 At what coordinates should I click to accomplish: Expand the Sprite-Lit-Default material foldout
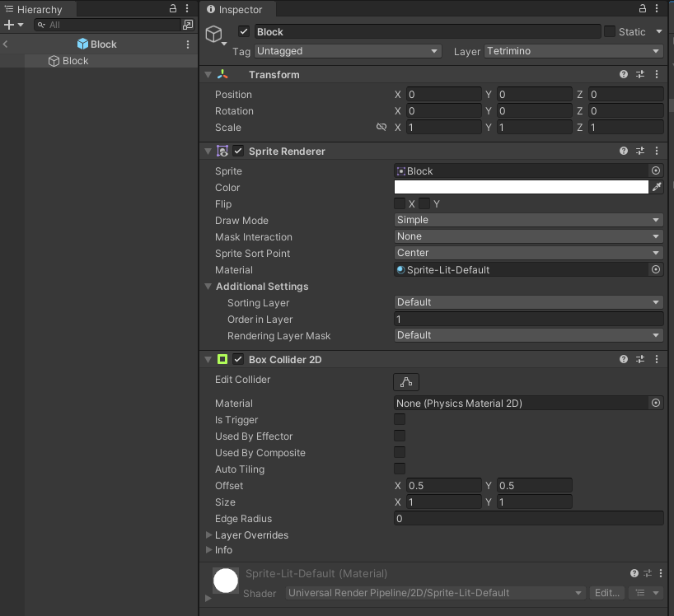(208, 598)
